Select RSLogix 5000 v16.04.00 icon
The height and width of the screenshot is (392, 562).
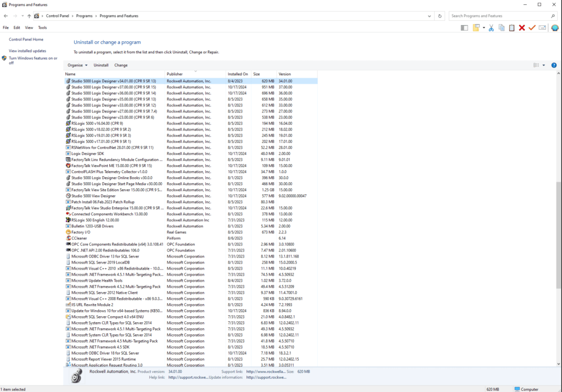point(68,124)
